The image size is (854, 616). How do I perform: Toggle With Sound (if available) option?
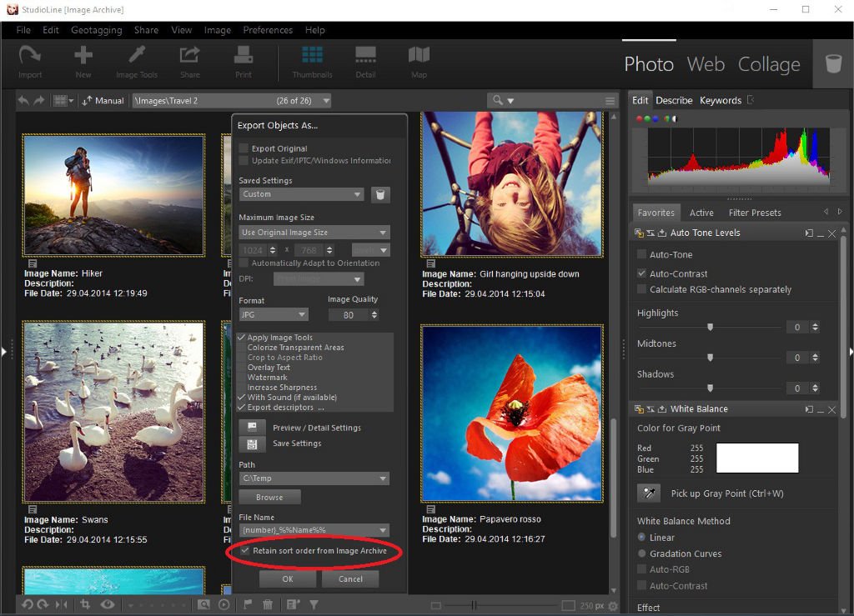[x=242, y=398]
